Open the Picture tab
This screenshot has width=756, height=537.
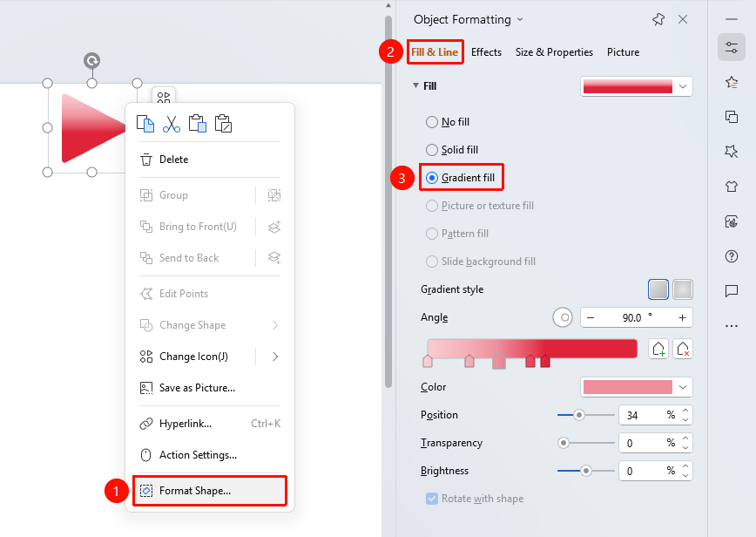pyautogui.click(x=623, y=52)
